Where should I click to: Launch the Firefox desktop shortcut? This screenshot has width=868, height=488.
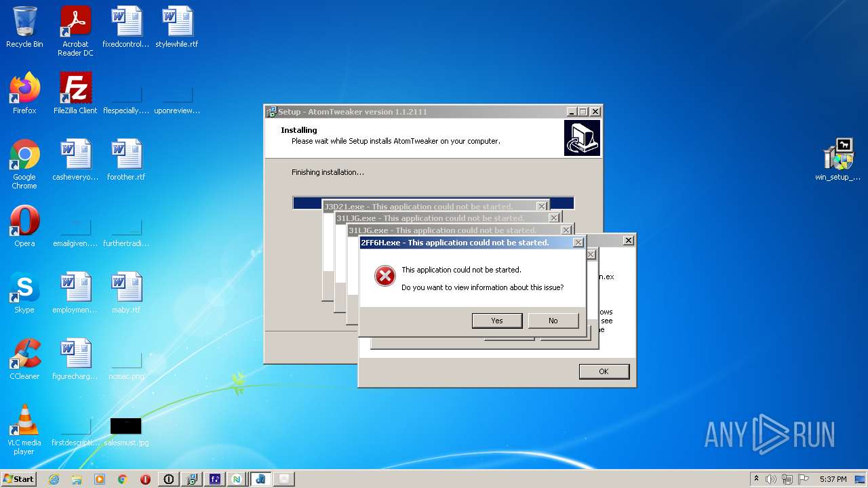[x=24, y=94]
